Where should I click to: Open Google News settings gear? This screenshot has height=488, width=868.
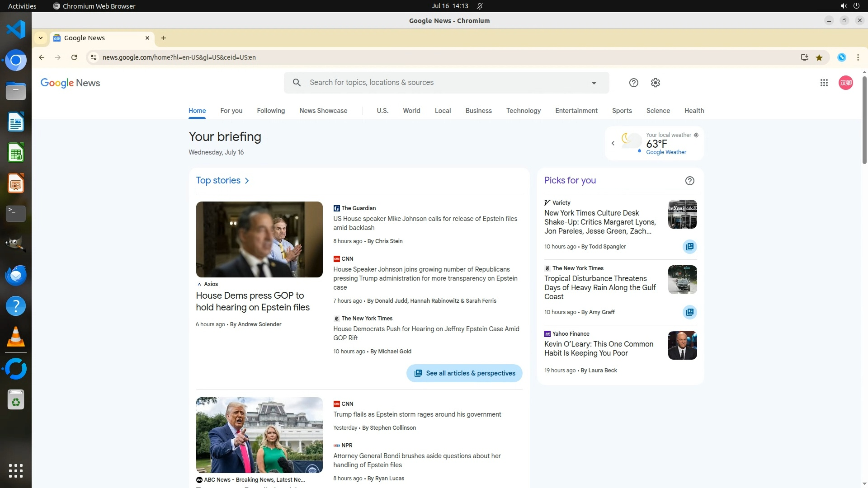pos(655,83)
